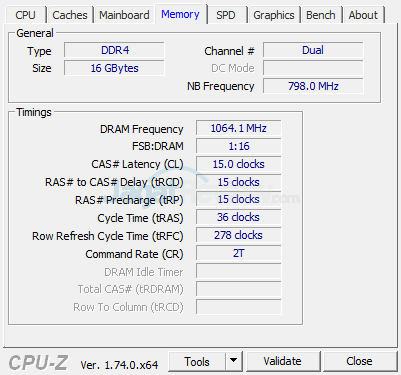
Task: Click the 16 GBytes size field
Action: pyautogui.click(x=114, y=68)
